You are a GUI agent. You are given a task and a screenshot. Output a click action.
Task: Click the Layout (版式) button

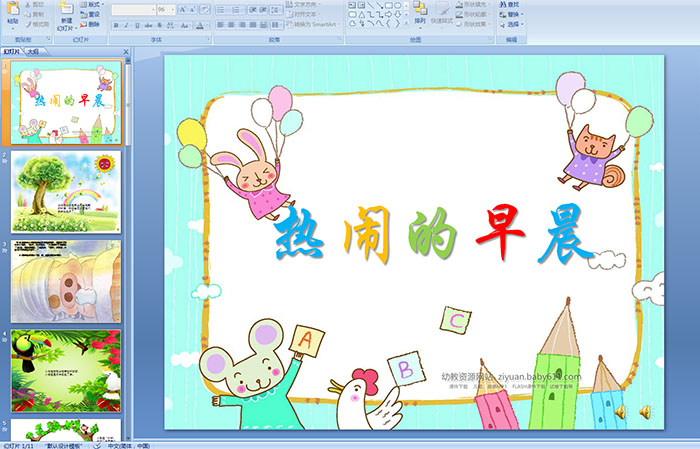coord(91,4)
